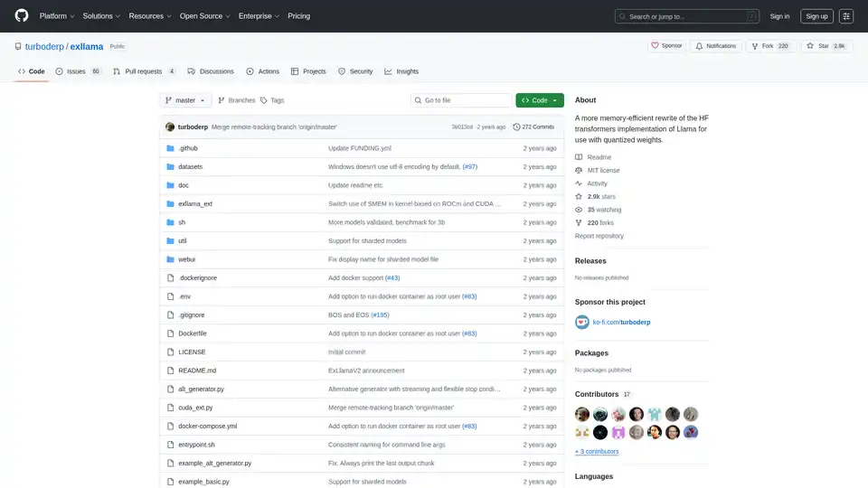This screenshot has height=488, width=868.
Task: Open the Solutions navigation dropdown
Action: 101,16
